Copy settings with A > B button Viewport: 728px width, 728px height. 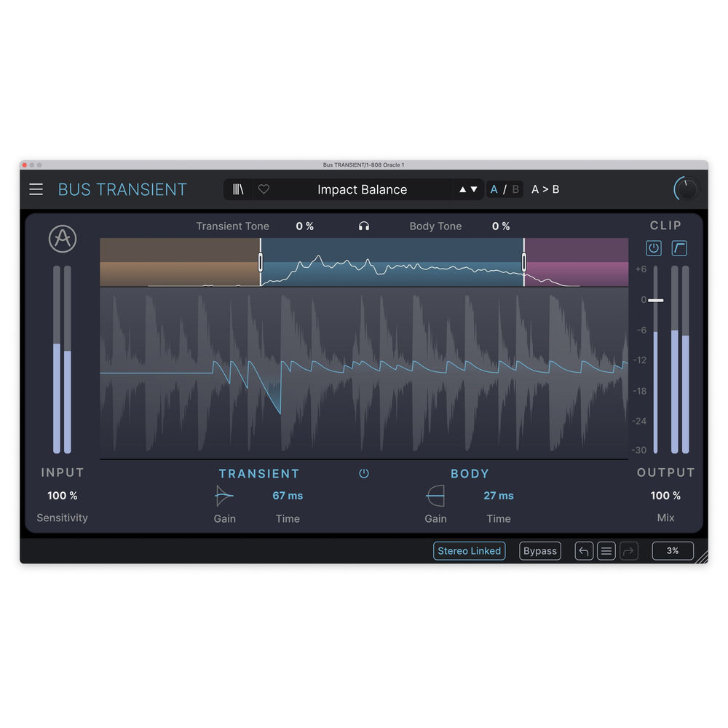[x=545, y=189]
